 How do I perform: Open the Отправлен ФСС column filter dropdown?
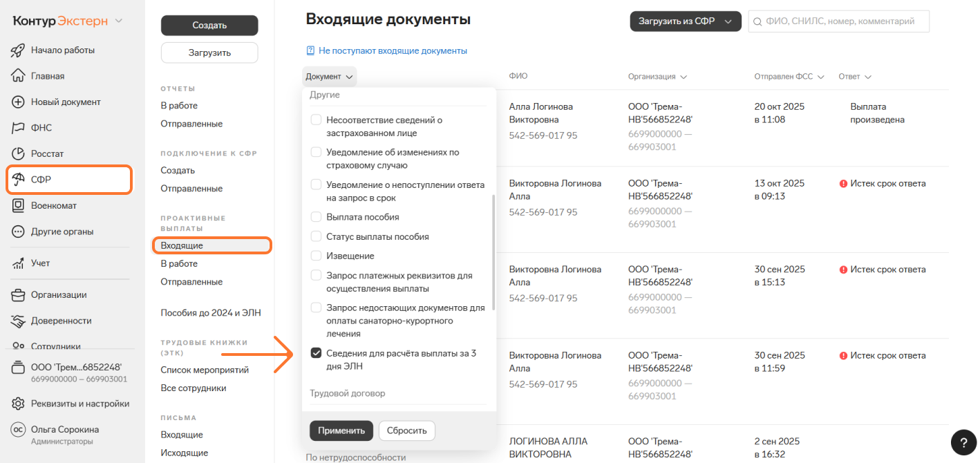820,77
